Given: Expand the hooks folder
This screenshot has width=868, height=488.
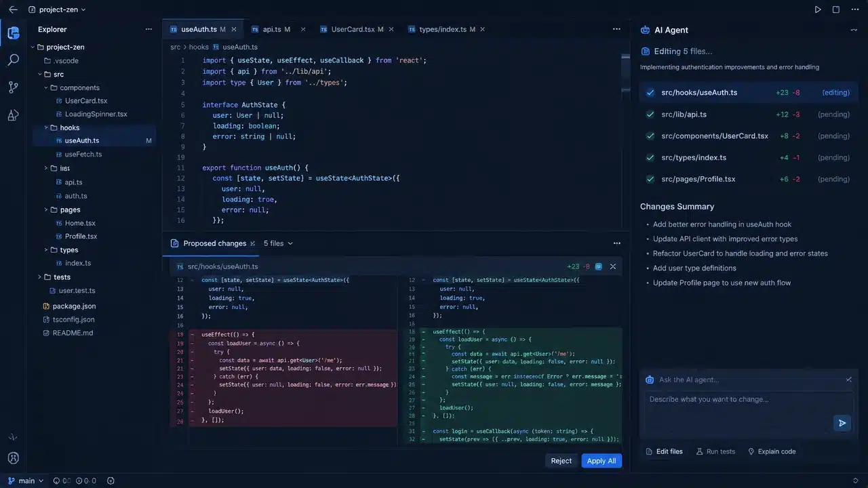Looking at the screenshot, I should point(46,127).
